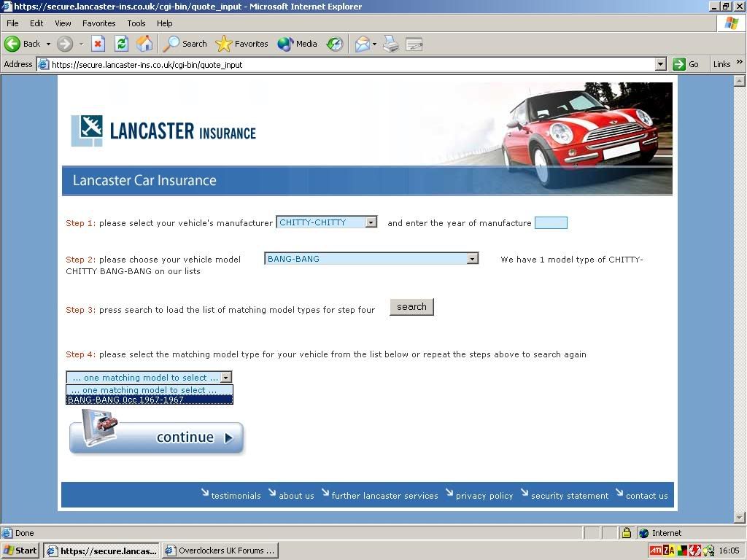
Task: Click the continue button
Action: click(x=157, y=437)
